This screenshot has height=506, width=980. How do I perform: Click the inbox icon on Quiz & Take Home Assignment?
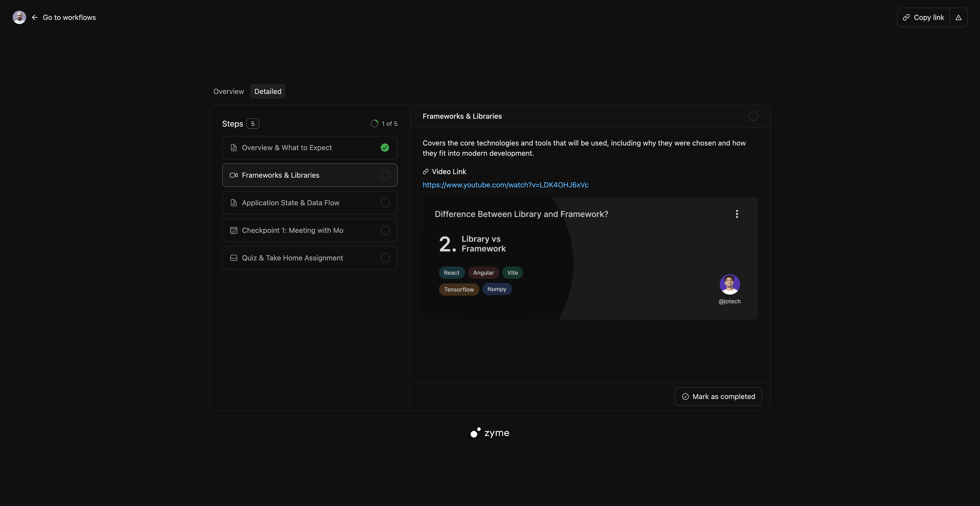(x=234, y=258)
